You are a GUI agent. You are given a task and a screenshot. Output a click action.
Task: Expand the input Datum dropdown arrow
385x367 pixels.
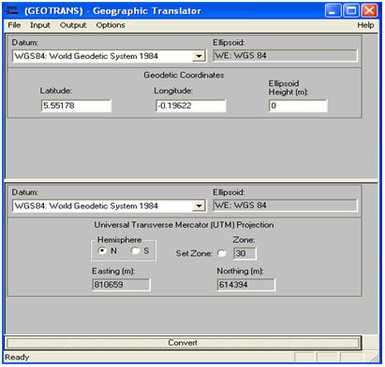(x=199, y=56)
